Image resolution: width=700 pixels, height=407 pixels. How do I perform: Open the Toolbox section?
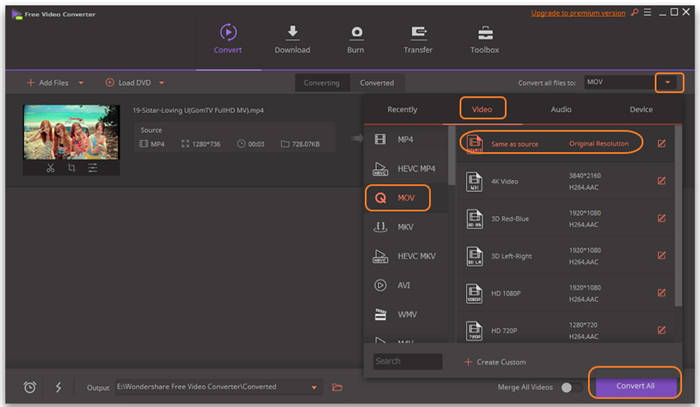tap(485, 39)
